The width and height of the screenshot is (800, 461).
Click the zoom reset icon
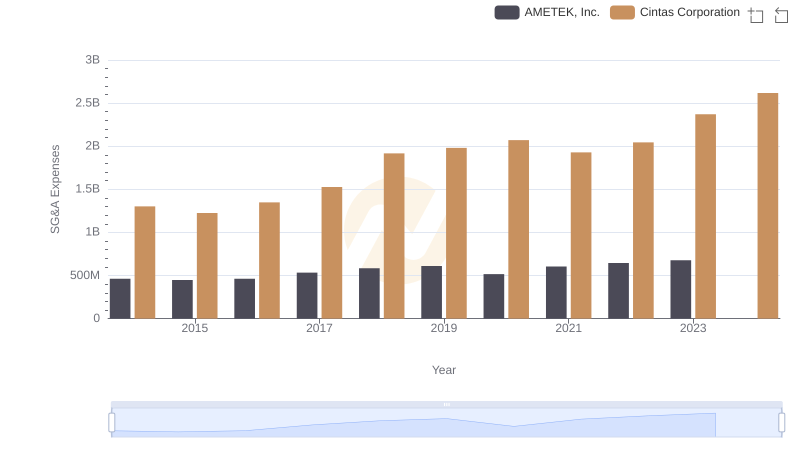click(x=781, y=15)
